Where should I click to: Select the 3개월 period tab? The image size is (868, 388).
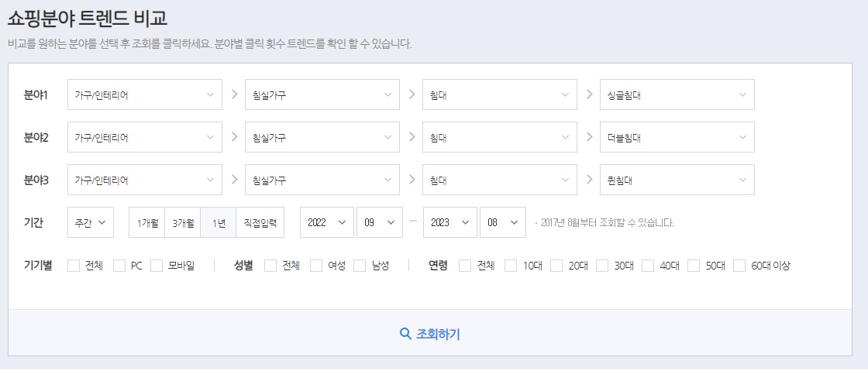pos(183,222)
